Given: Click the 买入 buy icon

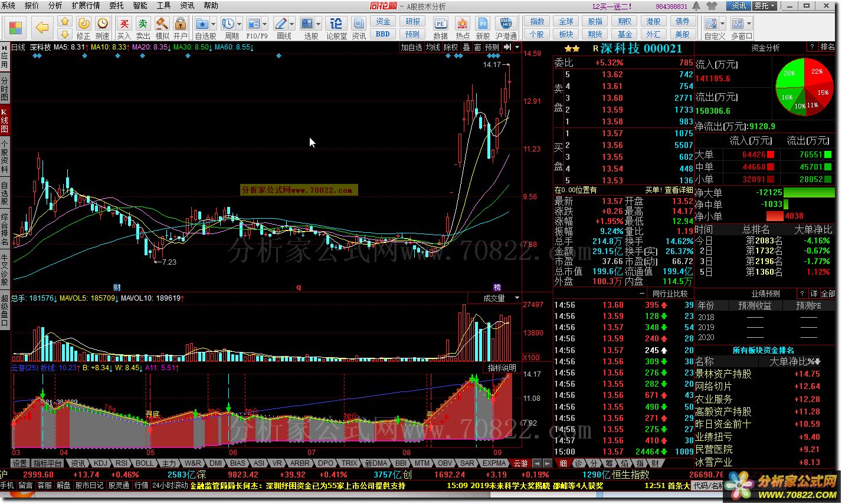Looking at the screenshot, I should tap(124, 27).
